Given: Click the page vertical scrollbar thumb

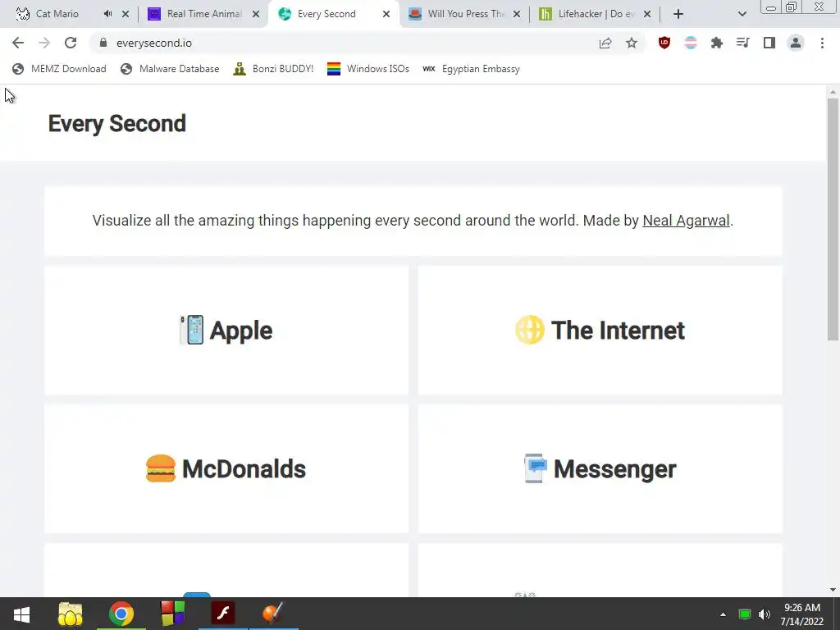Looking at the screenshot, I should pos(833,218).
